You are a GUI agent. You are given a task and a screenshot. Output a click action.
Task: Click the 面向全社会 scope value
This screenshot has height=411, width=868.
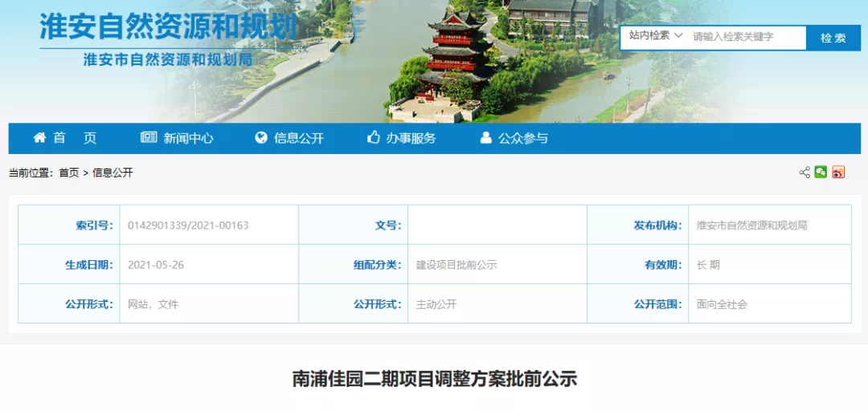(722, 303)
